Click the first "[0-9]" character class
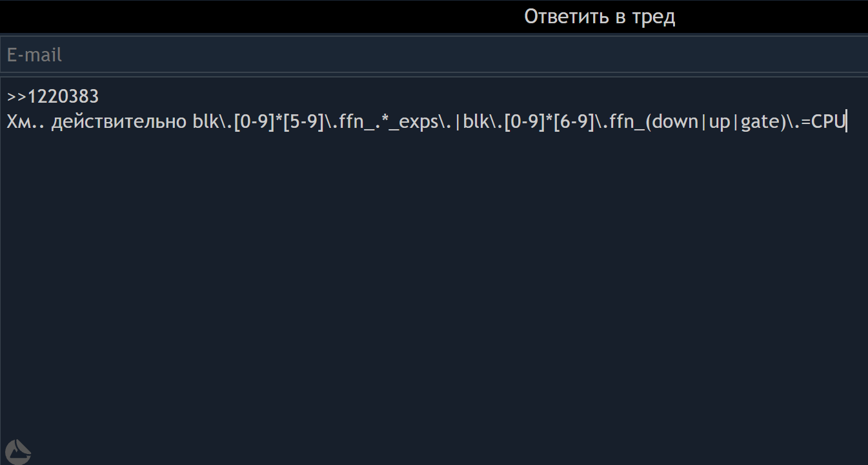This screenshot has height=465, width=868. pos(254,122)
